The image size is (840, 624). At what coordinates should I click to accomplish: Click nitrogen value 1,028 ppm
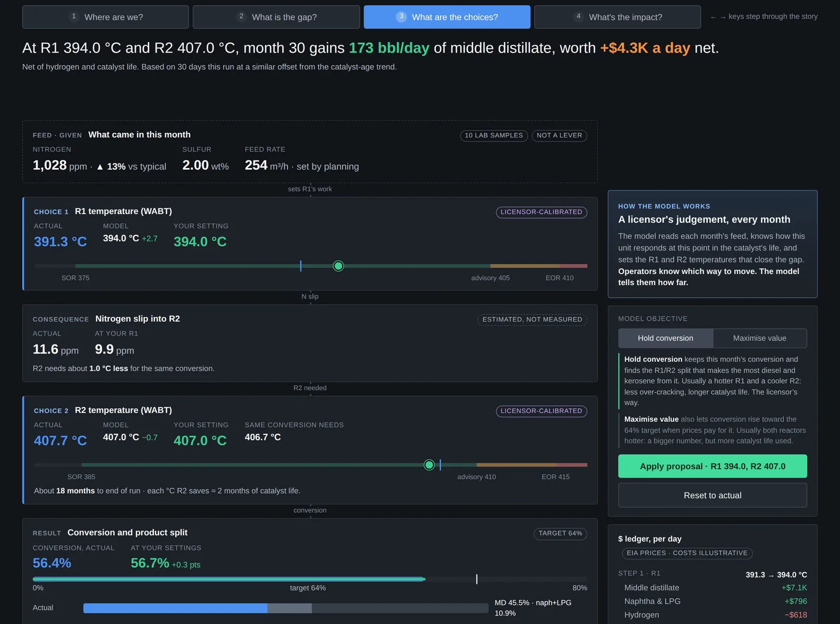(60, 165)
